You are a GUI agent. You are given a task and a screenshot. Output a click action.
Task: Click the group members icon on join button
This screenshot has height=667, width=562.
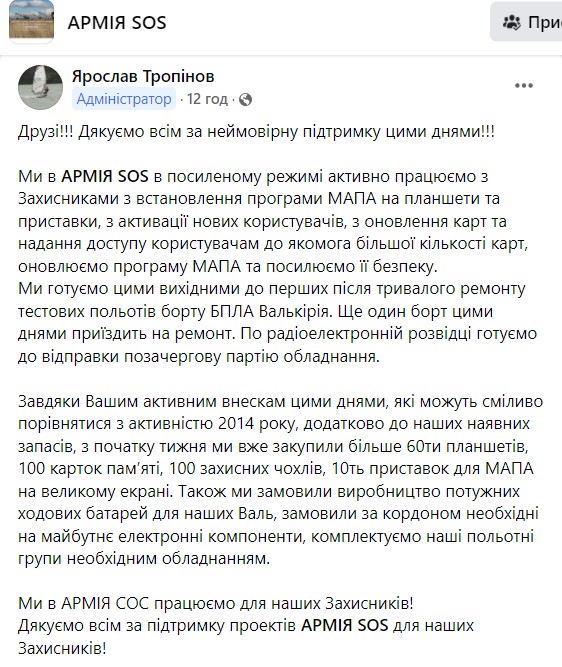pyautogui.click(x=511, y=22)
